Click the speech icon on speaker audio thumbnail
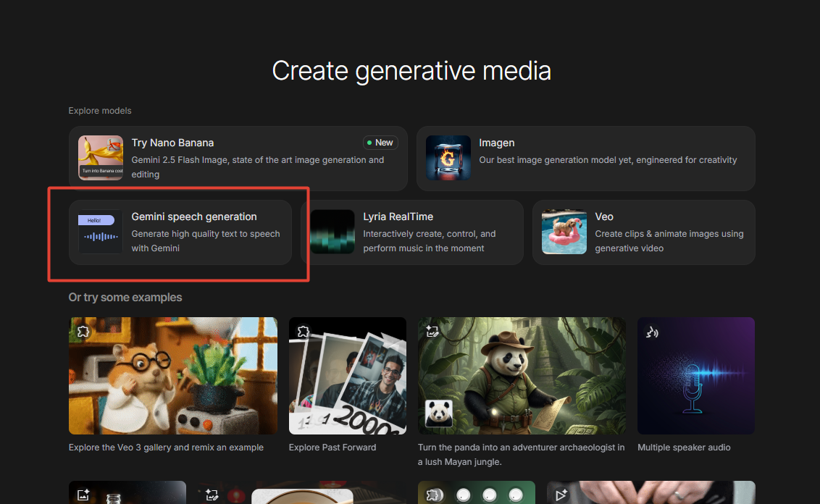This screenshot has height=504, width=820. [x=652, y=332]
